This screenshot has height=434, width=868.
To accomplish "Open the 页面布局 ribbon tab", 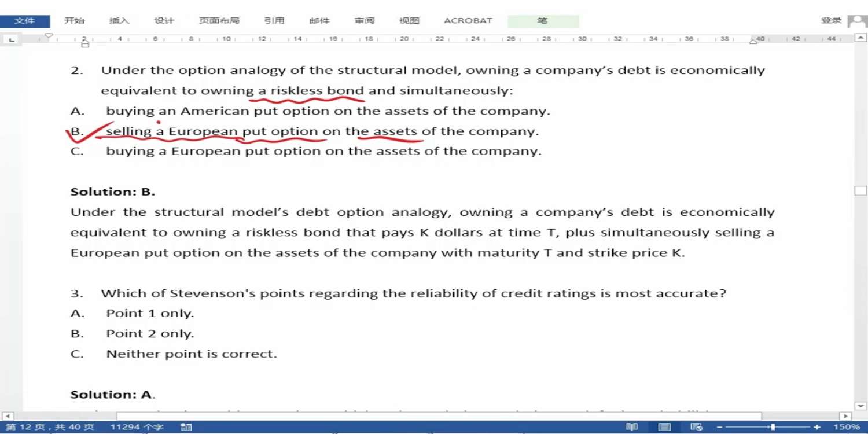I will click(219, 21).
